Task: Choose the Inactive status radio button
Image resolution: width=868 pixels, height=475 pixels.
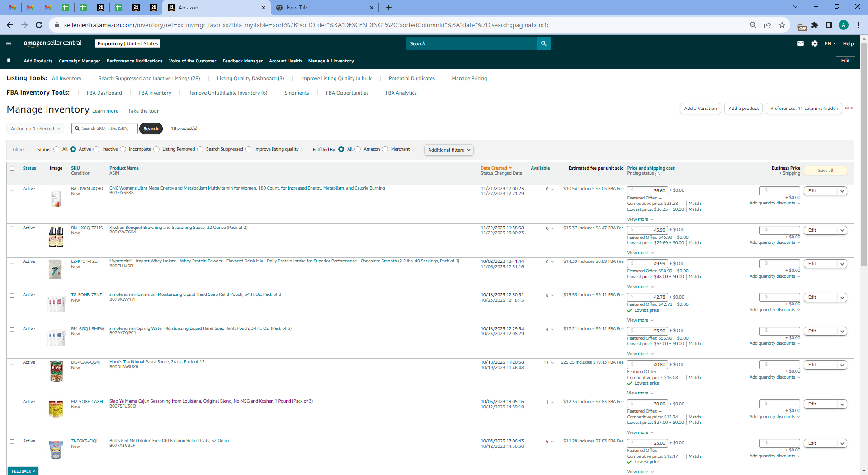Action: (96, 149)
